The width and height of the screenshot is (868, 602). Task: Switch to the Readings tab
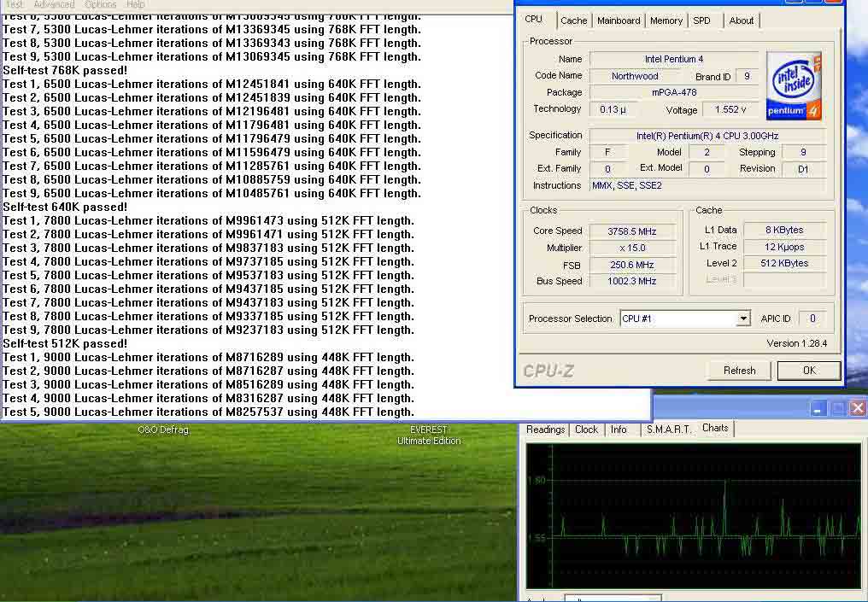545,430
